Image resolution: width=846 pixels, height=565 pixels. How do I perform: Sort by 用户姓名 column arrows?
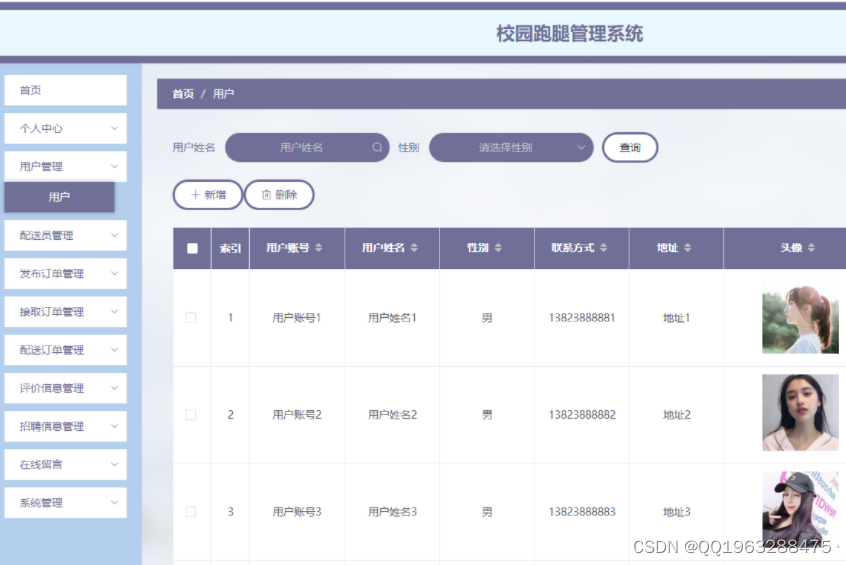coord(414,248)
